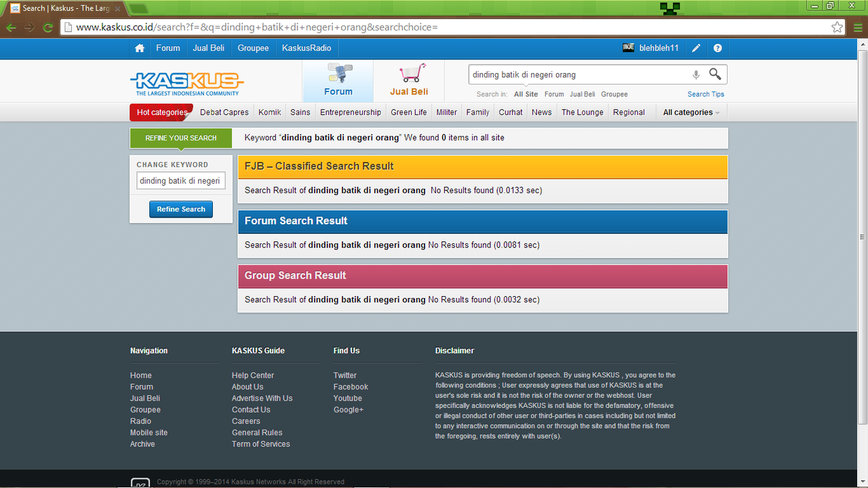Go to Kaskus home via the house icon
The height and width of the screenshot is (488, 868).
pos(140,48)
